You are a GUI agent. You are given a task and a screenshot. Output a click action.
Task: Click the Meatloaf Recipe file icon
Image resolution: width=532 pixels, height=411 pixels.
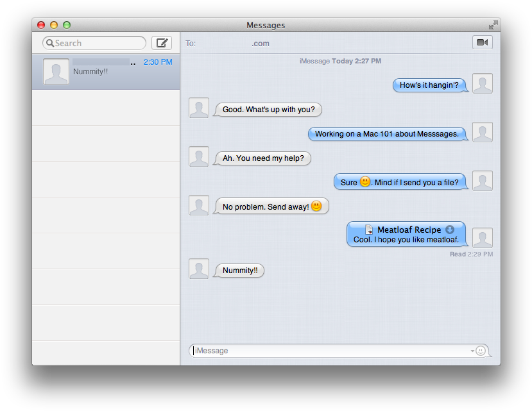pyautogui.click(x=369, y=229)
